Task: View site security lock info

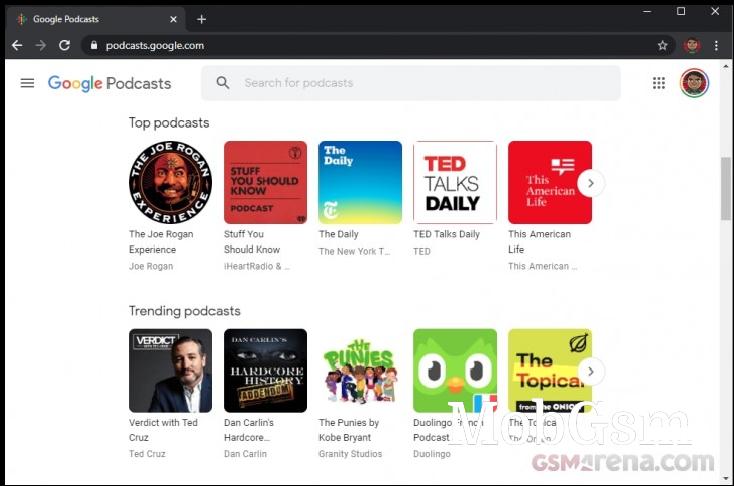Action: (94, 45)
